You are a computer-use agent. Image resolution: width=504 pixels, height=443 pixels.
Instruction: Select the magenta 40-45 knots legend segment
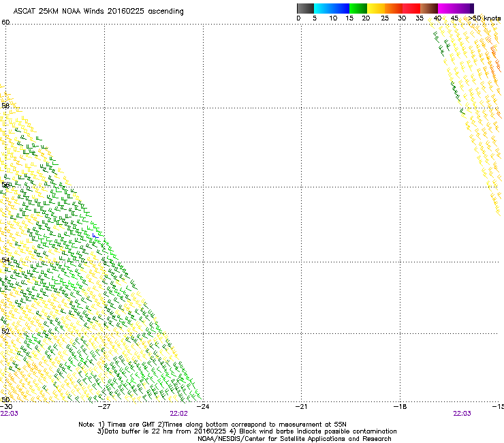click(x=447, y=8)
